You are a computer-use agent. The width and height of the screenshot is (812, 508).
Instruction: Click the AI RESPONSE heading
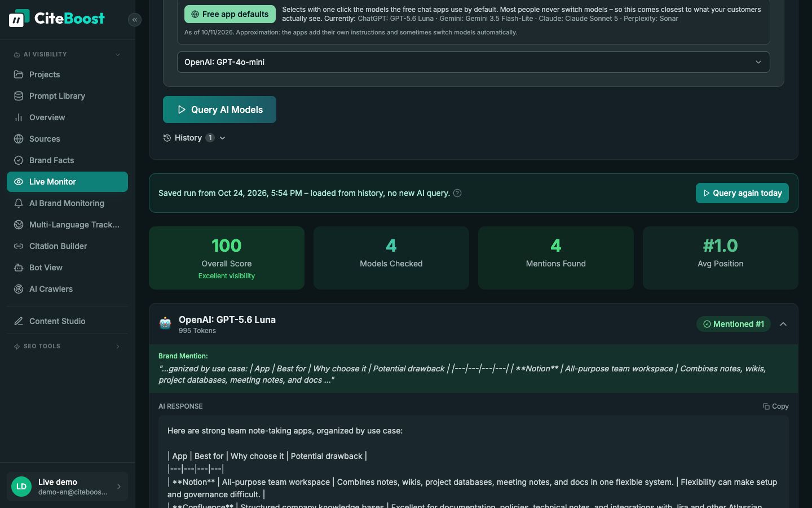point(180,406)
